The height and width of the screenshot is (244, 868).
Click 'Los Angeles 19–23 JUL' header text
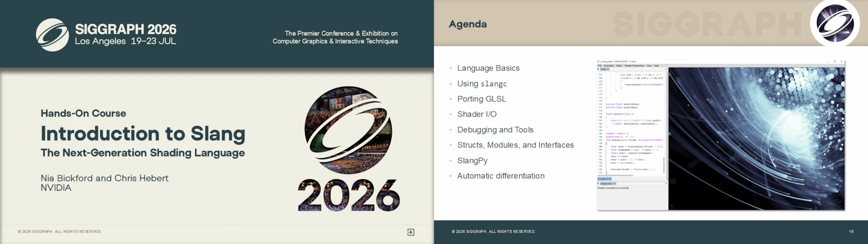(125, 41)
